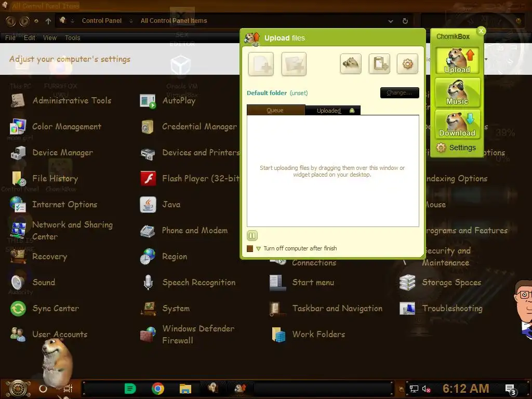
Task: Click the ChomikBox Download tile
Action: point(457,124)
